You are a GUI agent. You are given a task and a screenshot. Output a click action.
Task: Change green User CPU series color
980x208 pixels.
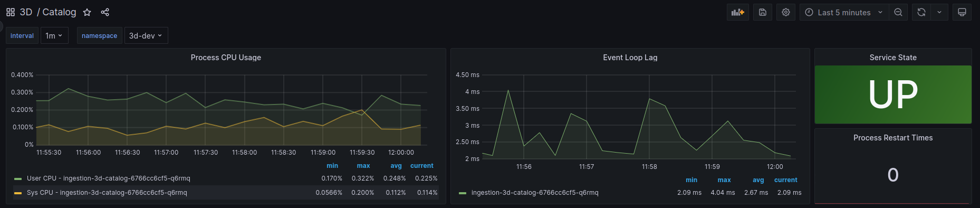pyautogui.click(x=18, y=179)
